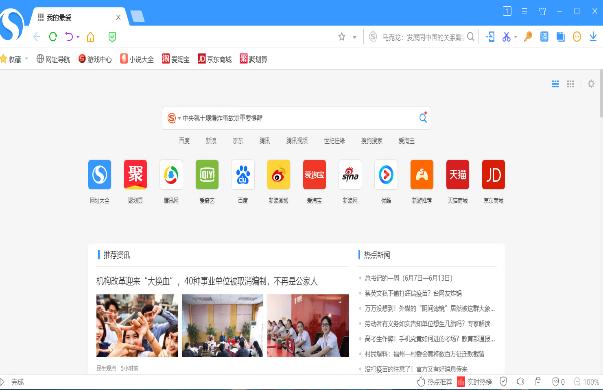Open the 天猫 Tmall shortcut tile
The width and height of the screenshot is (603, 390).
pyautogui.click(x=457, y=175)
